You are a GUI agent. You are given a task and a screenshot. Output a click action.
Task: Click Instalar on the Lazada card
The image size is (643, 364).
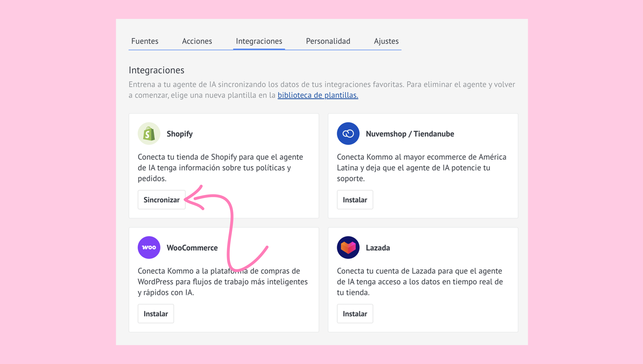[355, 313]
